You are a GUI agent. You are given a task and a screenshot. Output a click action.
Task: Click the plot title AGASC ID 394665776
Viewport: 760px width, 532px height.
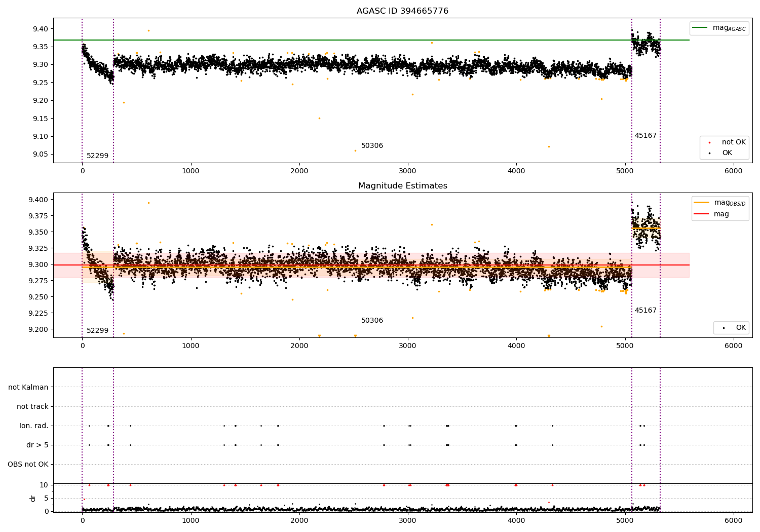coord(402,11)
